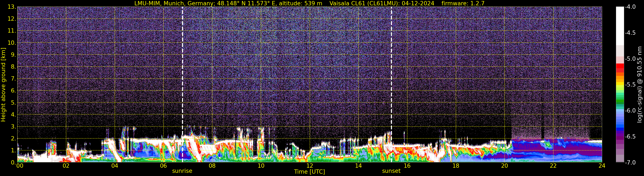Click the height axis tick '5.'
Image resolution: width=644 pixels, height=176 pixels.
[x=13, y=103]
